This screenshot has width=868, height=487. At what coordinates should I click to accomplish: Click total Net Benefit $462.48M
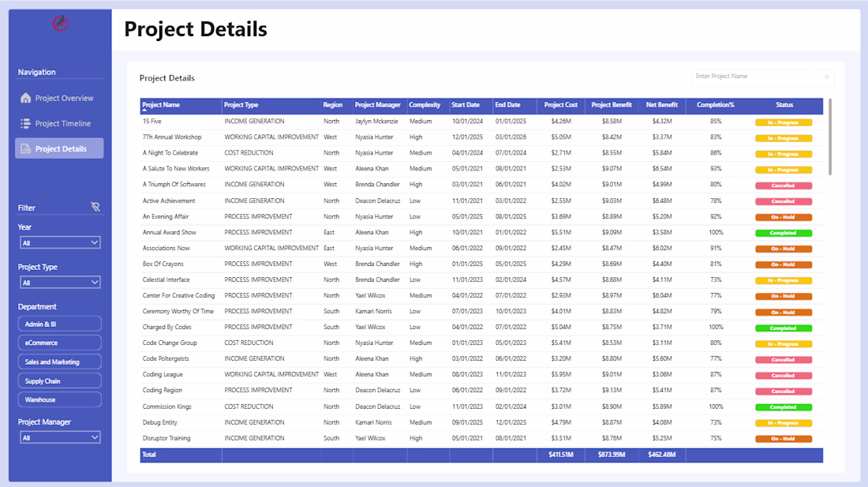[x=661, y=455]
